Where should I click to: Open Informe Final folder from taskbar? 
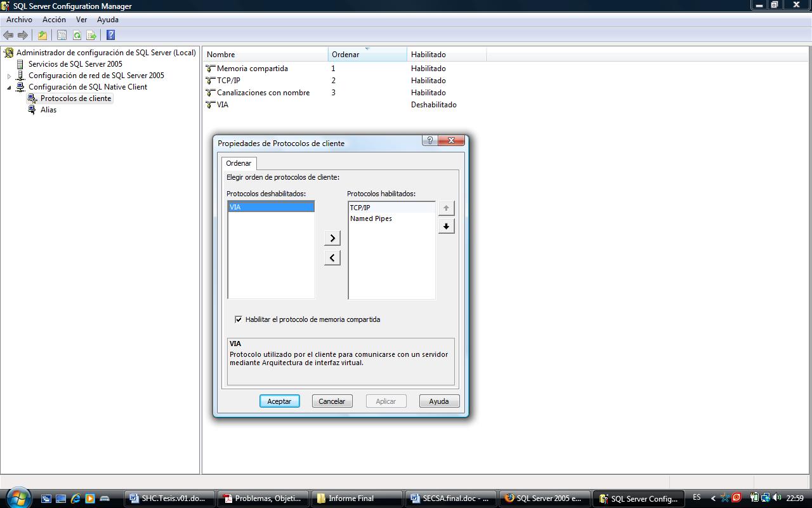click(x=356, y=498)
